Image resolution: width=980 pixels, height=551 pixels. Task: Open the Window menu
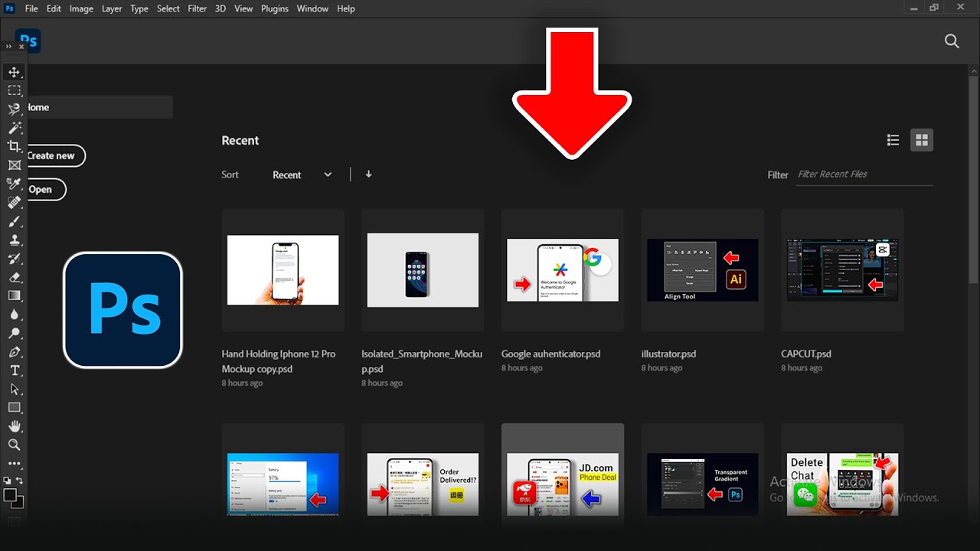(x=312, y=8)
